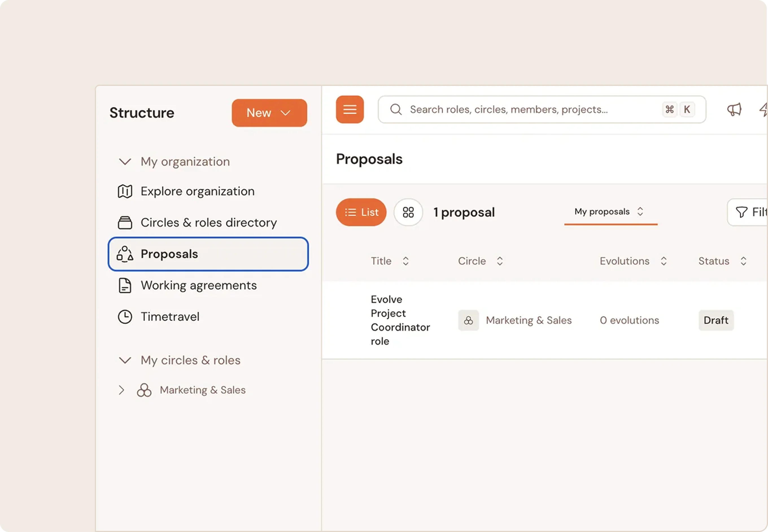Open the Evolve Project Coordinator role proposal
The width and height of the screenshot is (768, 532).
[400, 320]
